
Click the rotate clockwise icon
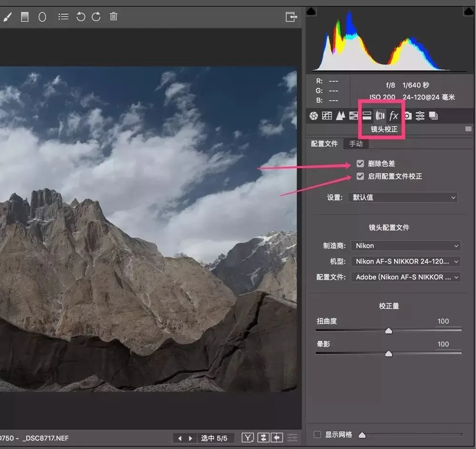tap(96, 17)
